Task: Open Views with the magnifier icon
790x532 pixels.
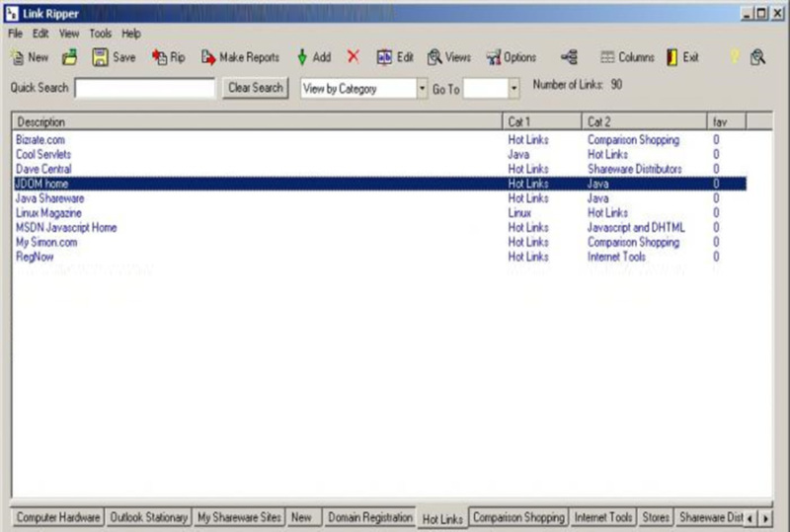Action: pyautogui.click(x=434, y=57)
